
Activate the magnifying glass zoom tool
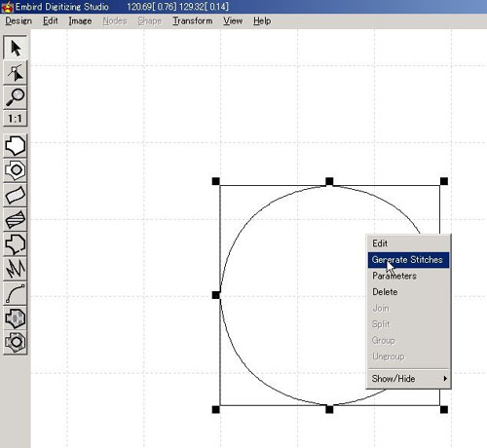pos(16,97)
